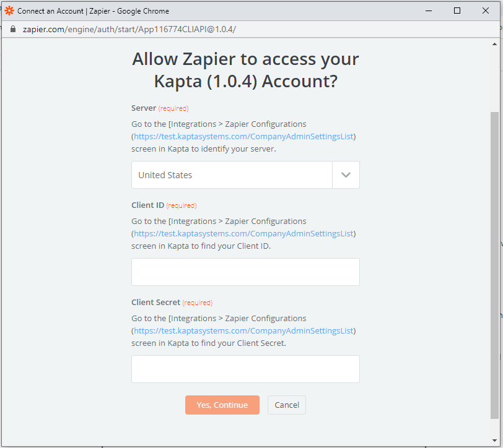Click the scrollbar up arrow
Screen dimensions: 503x448
point(495,43)
